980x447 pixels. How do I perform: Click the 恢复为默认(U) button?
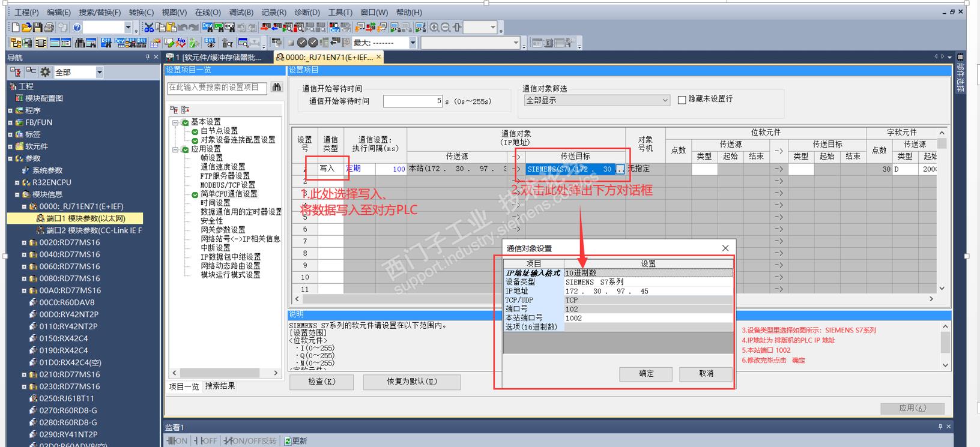412,382
